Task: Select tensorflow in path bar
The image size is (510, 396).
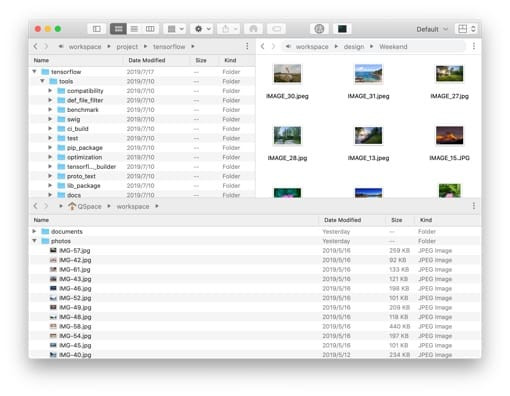Action: coord(169,47)
